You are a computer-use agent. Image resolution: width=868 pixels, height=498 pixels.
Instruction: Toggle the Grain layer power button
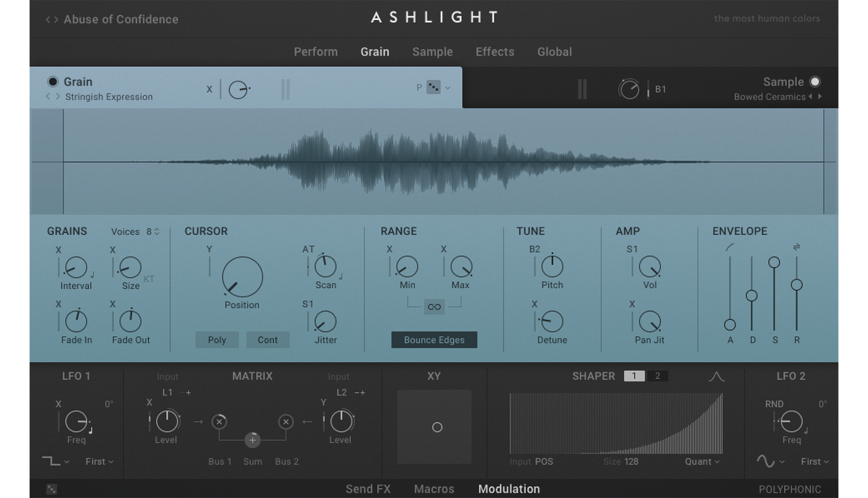pyautogui.click(x=53, y=82)
